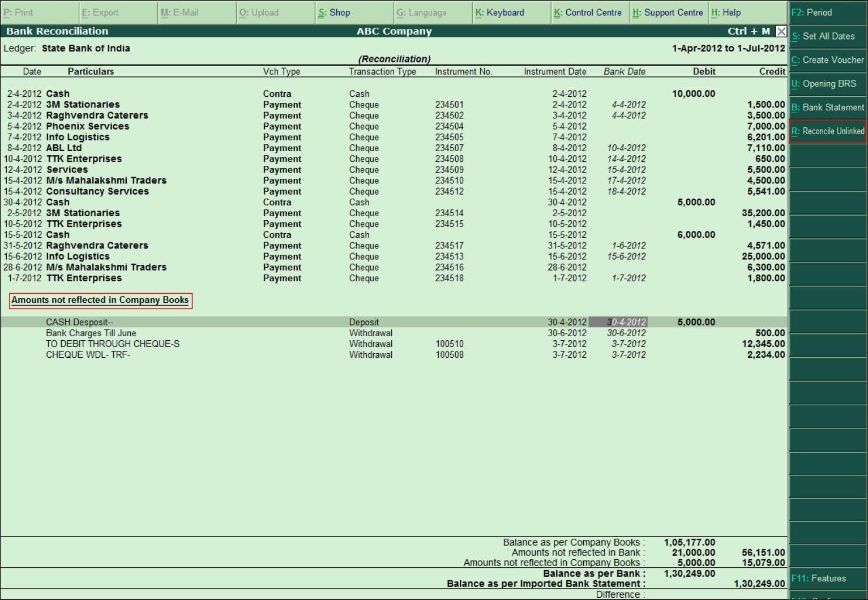The image size is (868, 600).
Task: Click the Vch Type column header
Action: click(x=281, y=71)
